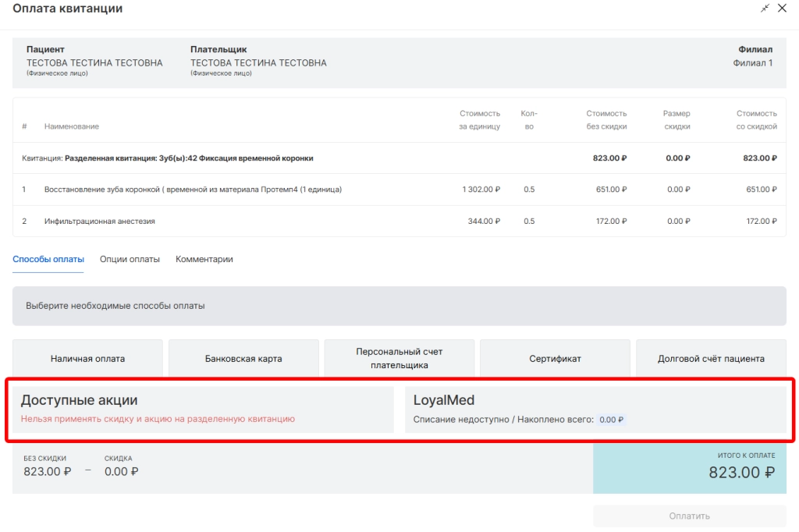Switch to the Опции оплаты tab
799x532 pixels.
click(130, 259)
